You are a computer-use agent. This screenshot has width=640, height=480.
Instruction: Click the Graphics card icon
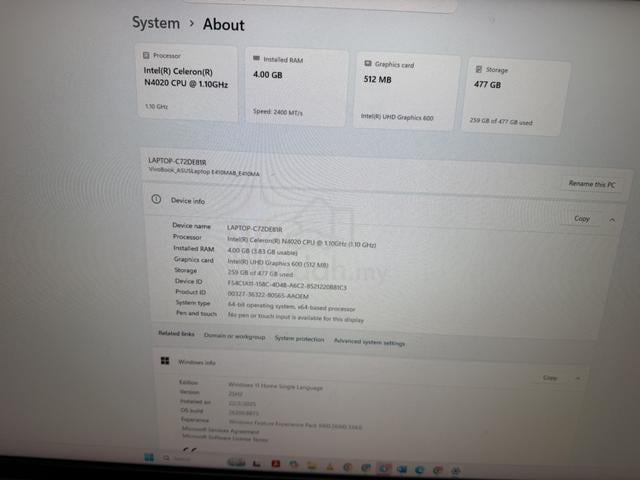click(x=367, y=63)
